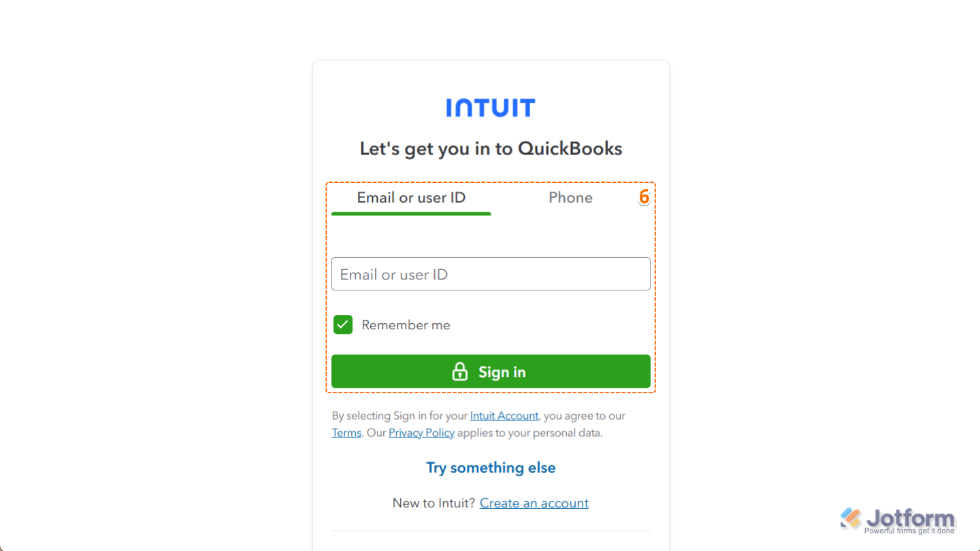
Task: Open the Intuit Account link
Action: click(x=504, y=416)
